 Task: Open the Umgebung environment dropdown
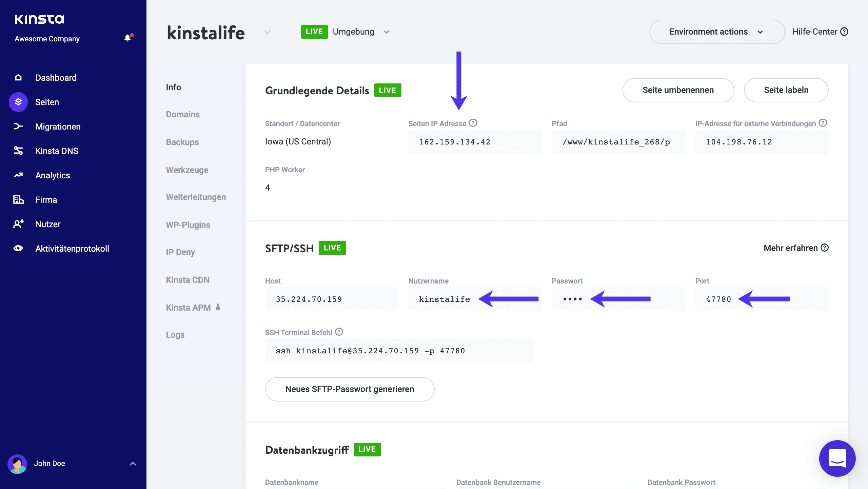coord(386,32)
